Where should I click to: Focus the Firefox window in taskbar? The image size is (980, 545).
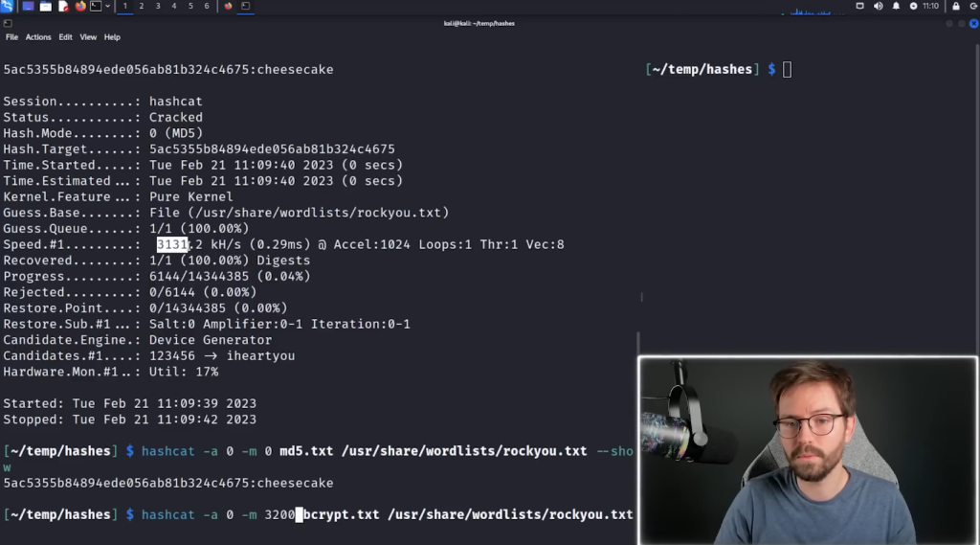coord(228,7)
